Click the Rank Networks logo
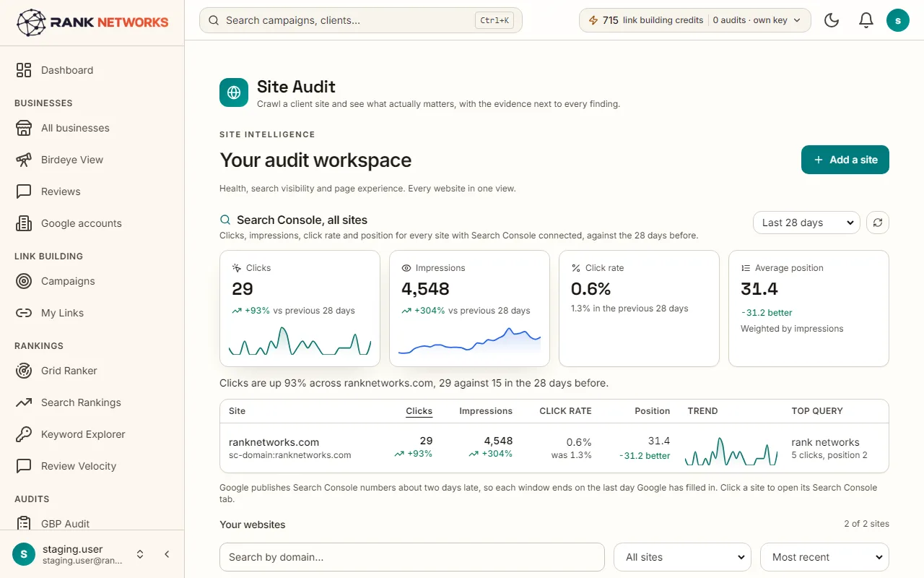This screenshot has height=578, width=924. tap(92, 22)
